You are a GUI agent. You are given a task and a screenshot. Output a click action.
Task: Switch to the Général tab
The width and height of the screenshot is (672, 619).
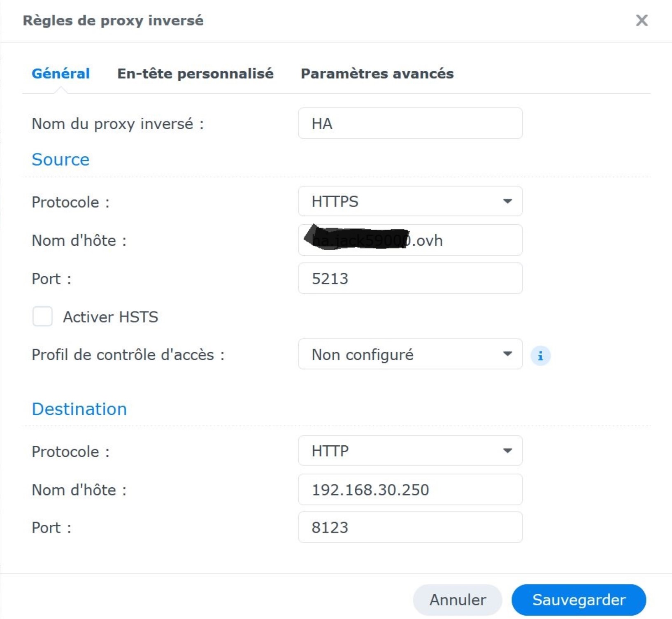pyautogui.click(x=60, y=74)
